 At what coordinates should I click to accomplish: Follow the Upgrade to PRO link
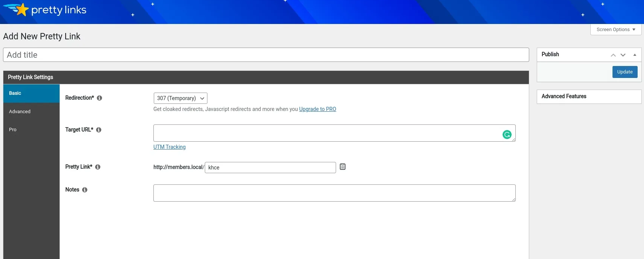(x=317, y=109)
